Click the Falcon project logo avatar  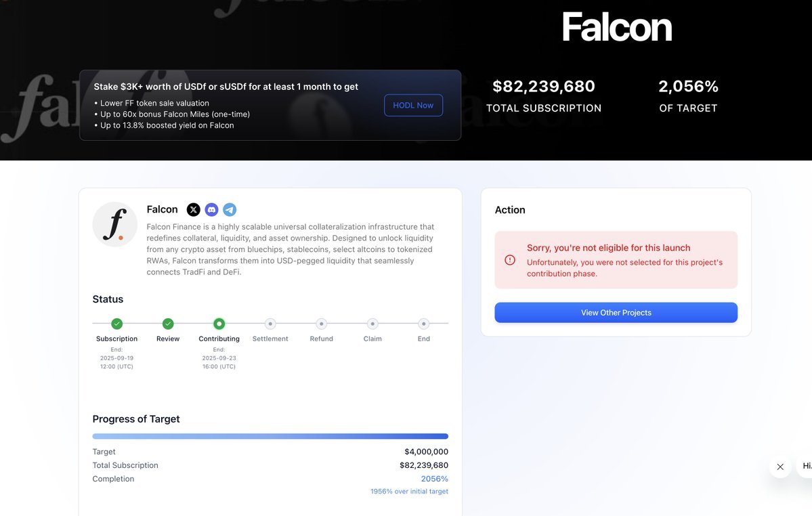pos(115,224)
